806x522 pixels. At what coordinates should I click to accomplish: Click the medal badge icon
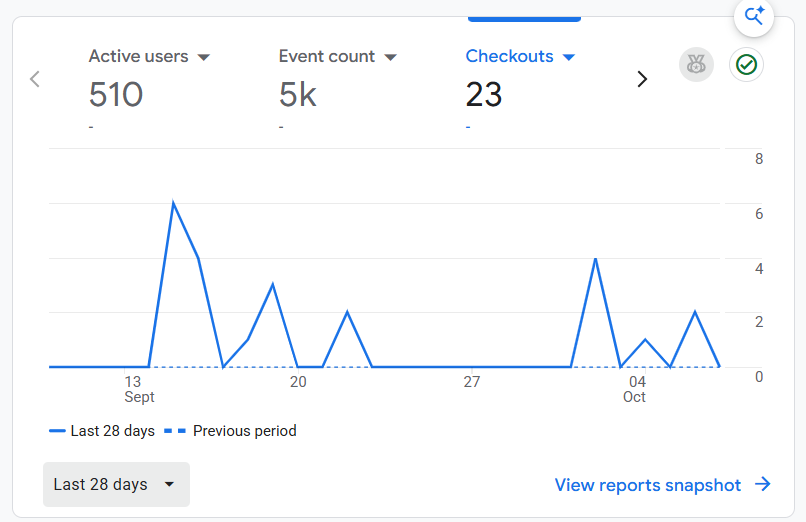(696, 65)
